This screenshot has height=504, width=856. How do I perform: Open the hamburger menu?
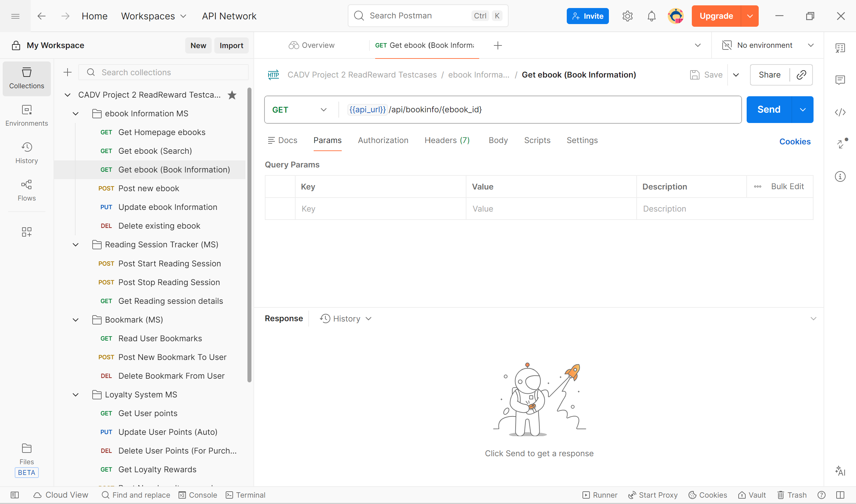coord(15,16)
